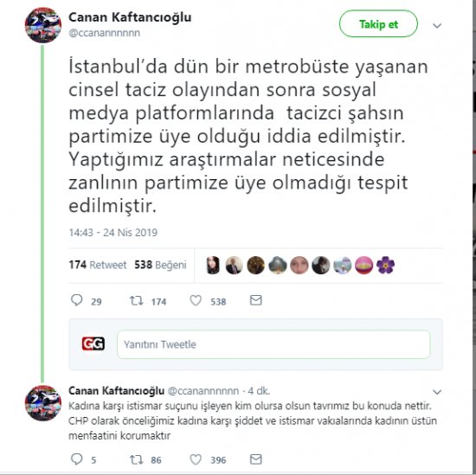Retweet the second tweet with 86 retweets
476x475 pixels.
pyautogui.click(x=136, y=459)
